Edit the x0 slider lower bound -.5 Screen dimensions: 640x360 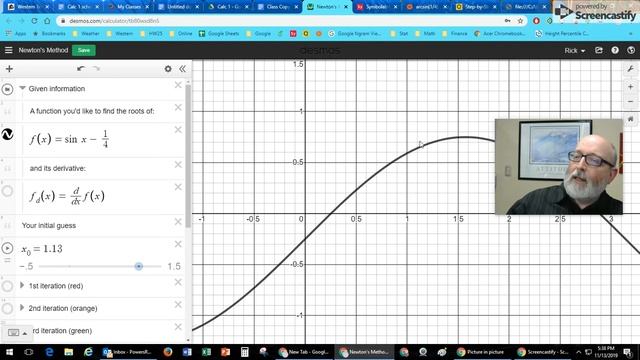coord(27,267)
